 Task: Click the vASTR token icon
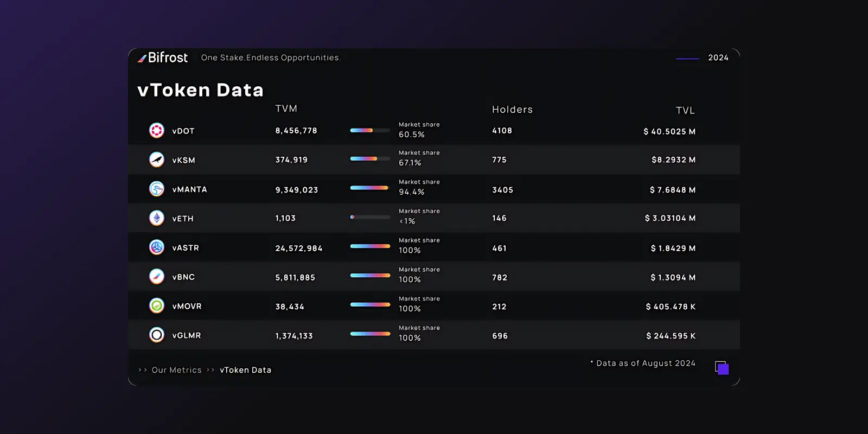[x=157, y=247]
